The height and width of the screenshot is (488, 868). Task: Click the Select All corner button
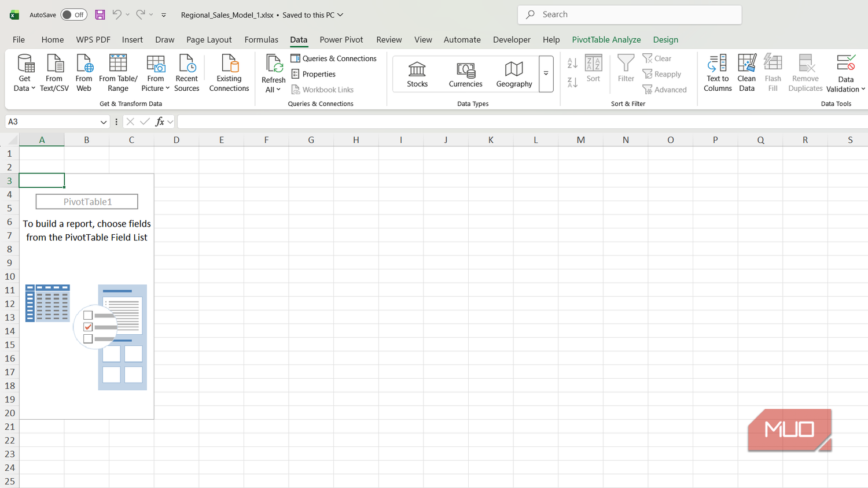10,140
